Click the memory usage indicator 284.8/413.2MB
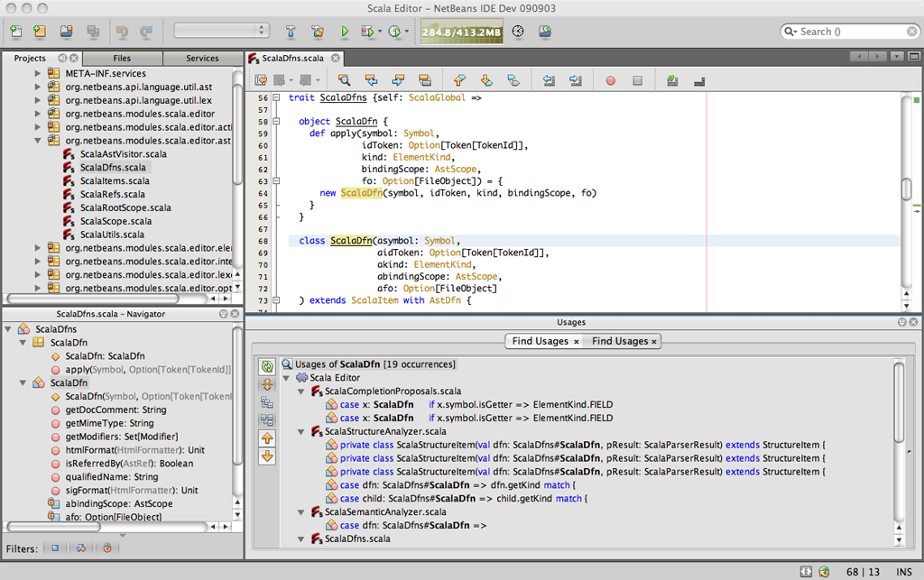 (x=461, y=32)
